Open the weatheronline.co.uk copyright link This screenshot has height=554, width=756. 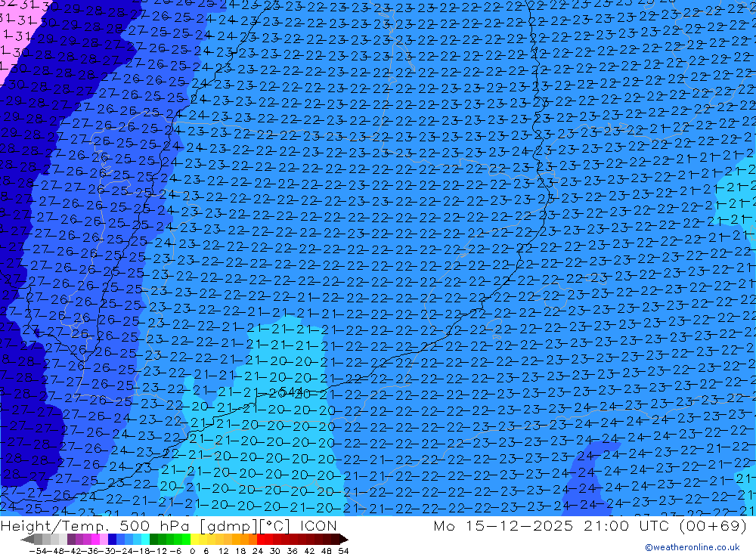692,547
